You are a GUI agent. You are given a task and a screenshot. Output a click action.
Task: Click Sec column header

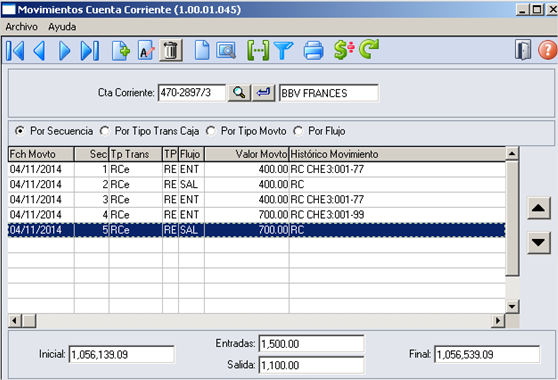pyautogui.click(x=91, y=154)
